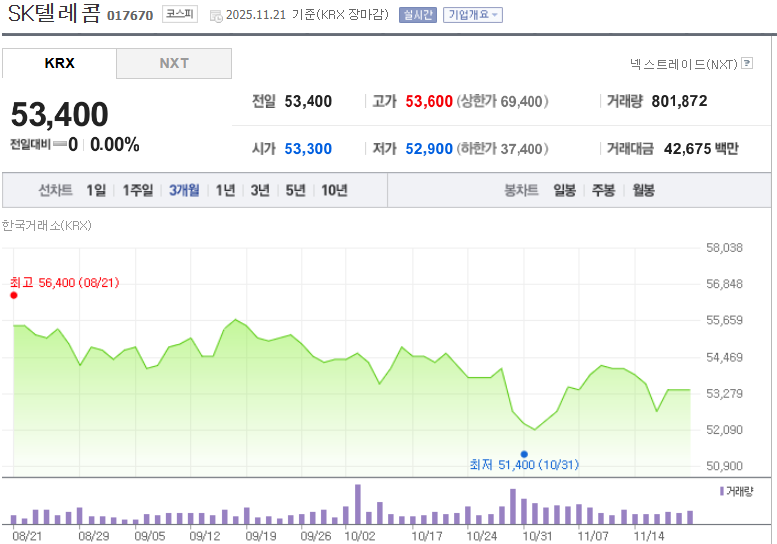Click the Nextrade help question icon
The width and height of the screenshot is (777, 544).
[x=748, y=63]
